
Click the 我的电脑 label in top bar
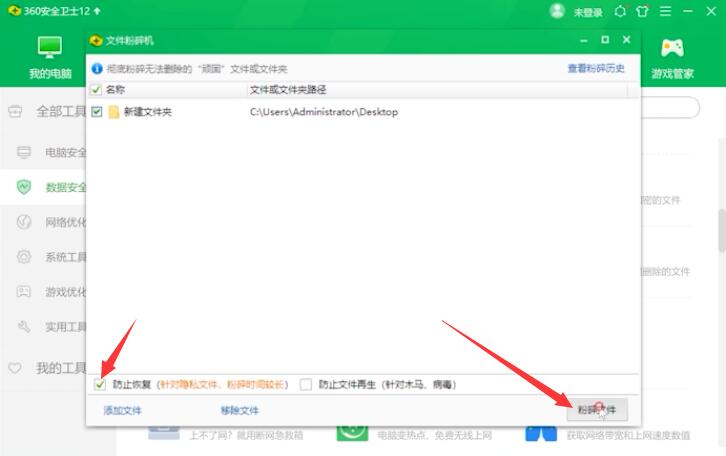coord(50,74)
